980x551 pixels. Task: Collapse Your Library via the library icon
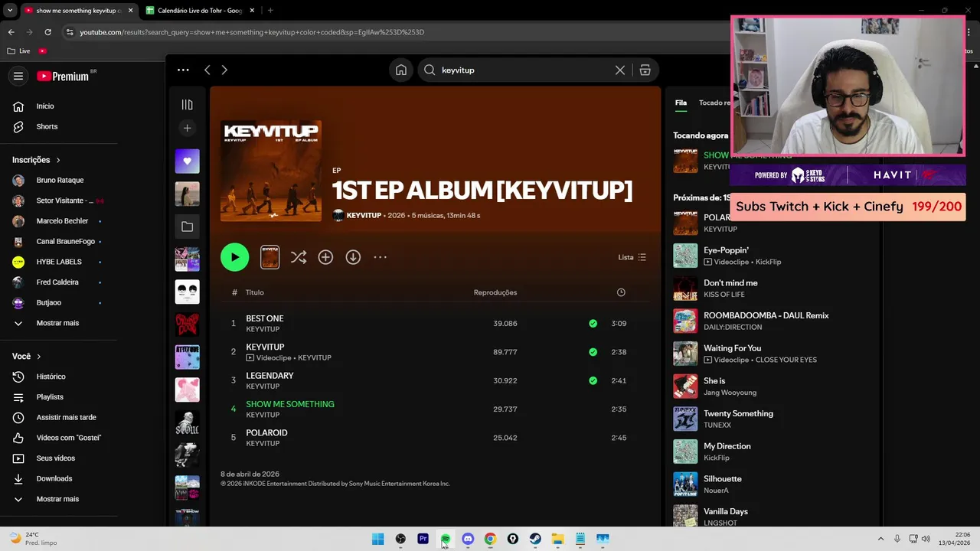[187, 105]
